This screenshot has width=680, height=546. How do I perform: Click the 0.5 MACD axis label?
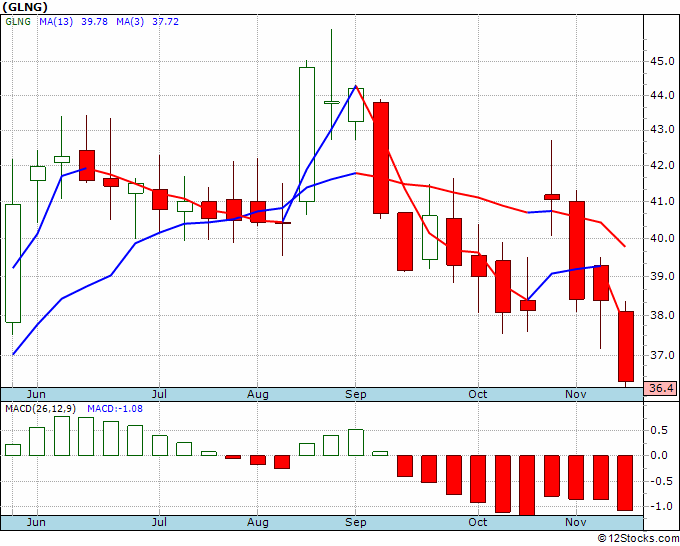click(x=659, y=431)
